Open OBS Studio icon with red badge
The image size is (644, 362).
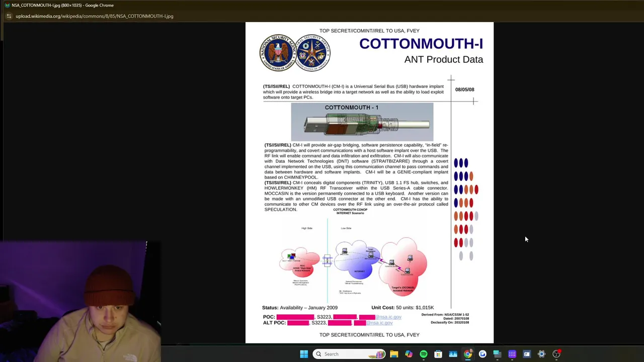[x=556, y=354]
